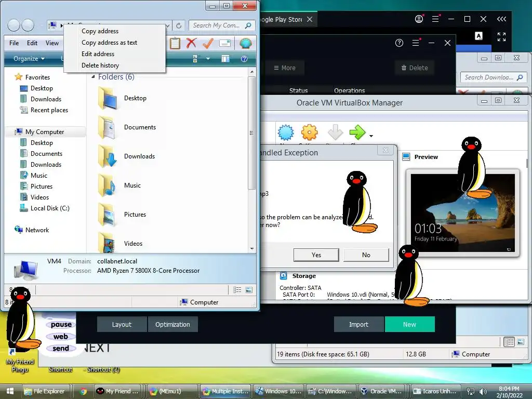Collapse MEmu sidebar with triple chevron
The width and height of the screenshot is (532, 399).
tap(501, 19)
